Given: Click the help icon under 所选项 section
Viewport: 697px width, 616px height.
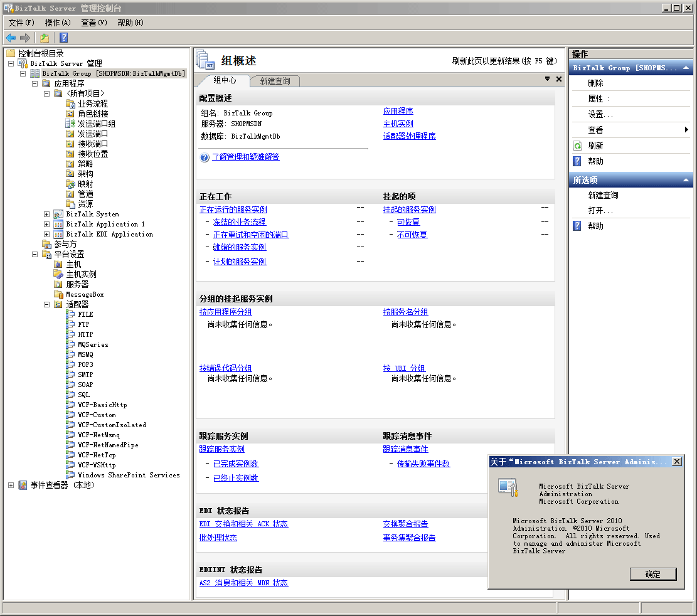Looking at the screenshot, I should pos(577,226).
